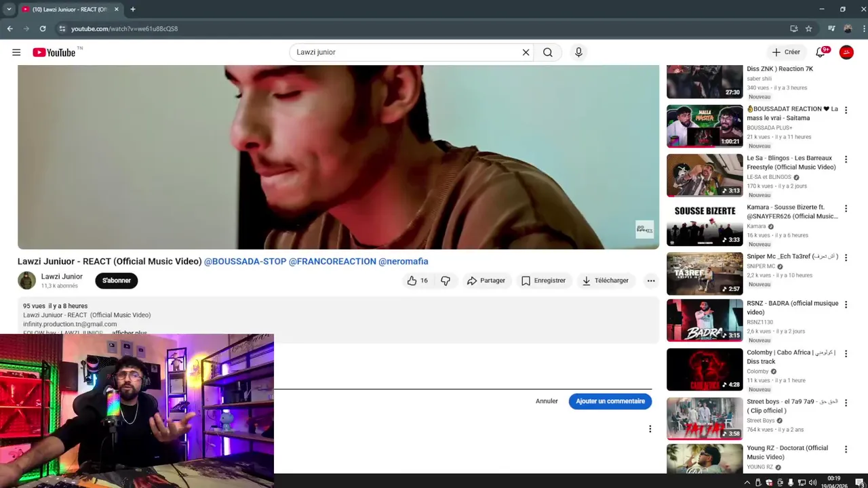
Task: Open options for Kamara Sousse Bizerte video
Action: [846, 208]
